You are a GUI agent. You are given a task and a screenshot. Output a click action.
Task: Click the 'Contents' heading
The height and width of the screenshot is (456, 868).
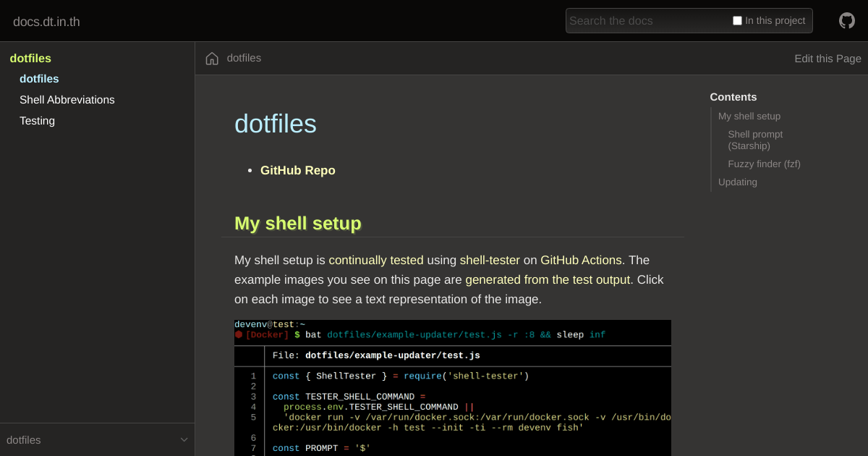[733, 97]
